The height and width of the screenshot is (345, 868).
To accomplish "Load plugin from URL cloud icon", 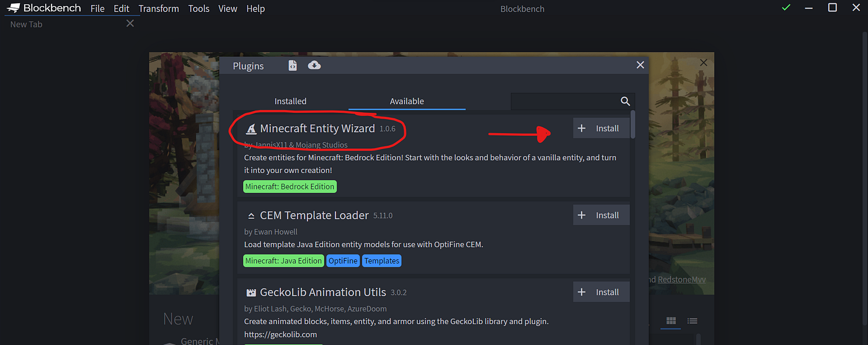I will coord(314,65).
